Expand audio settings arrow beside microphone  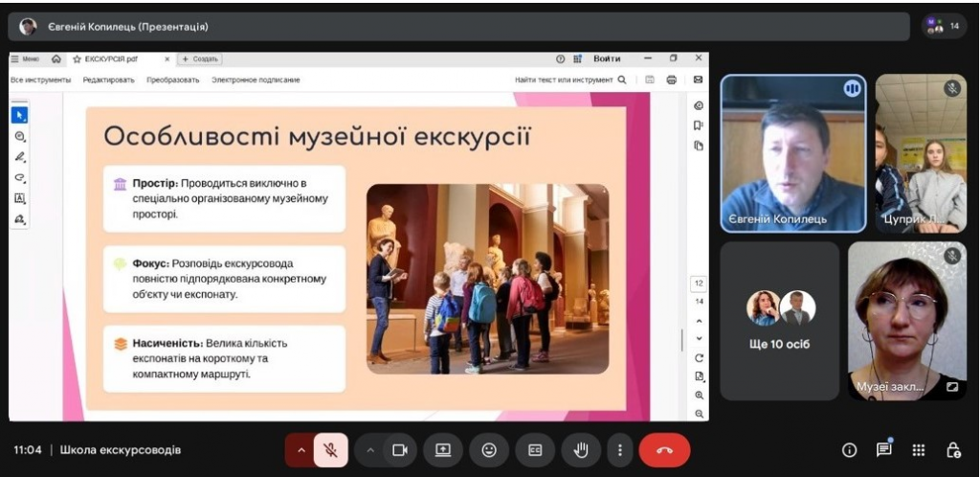coord(301,450)
